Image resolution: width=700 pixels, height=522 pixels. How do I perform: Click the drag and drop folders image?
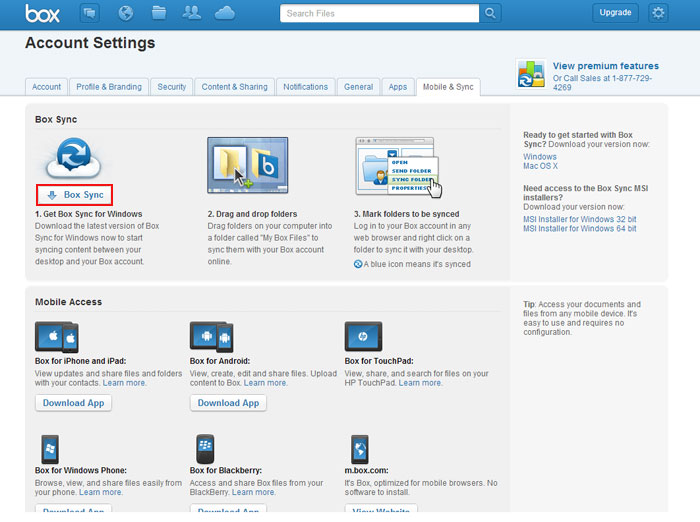[247, 165]
